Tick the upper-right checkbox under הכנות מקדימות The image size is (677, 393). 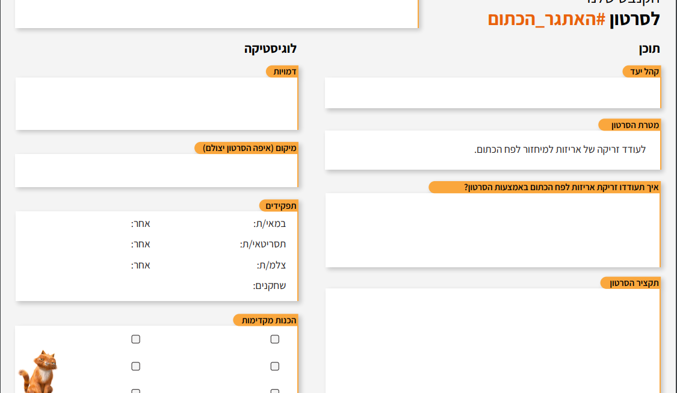pyautogui.click(x=275, y=339)
